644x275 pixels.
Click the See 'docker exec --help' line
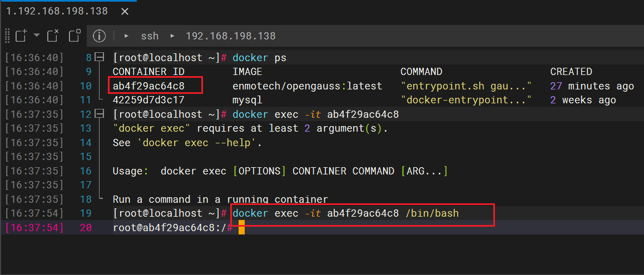pos(187,143)
